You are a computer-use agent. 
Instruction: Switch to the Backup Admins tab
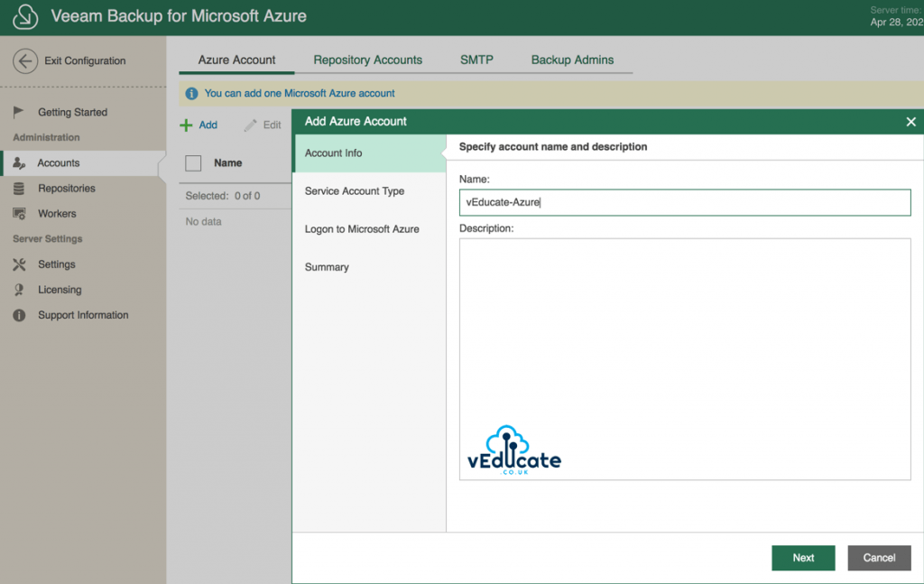[x=572, y=60]
